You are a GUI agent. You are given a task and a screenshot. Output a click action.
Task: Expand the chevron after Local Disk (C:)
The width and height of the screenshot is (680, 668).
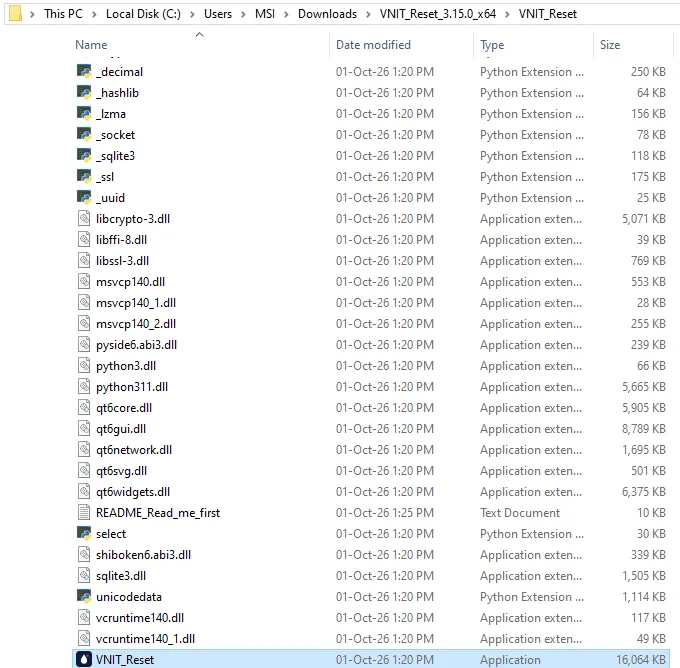pos(192,14)
